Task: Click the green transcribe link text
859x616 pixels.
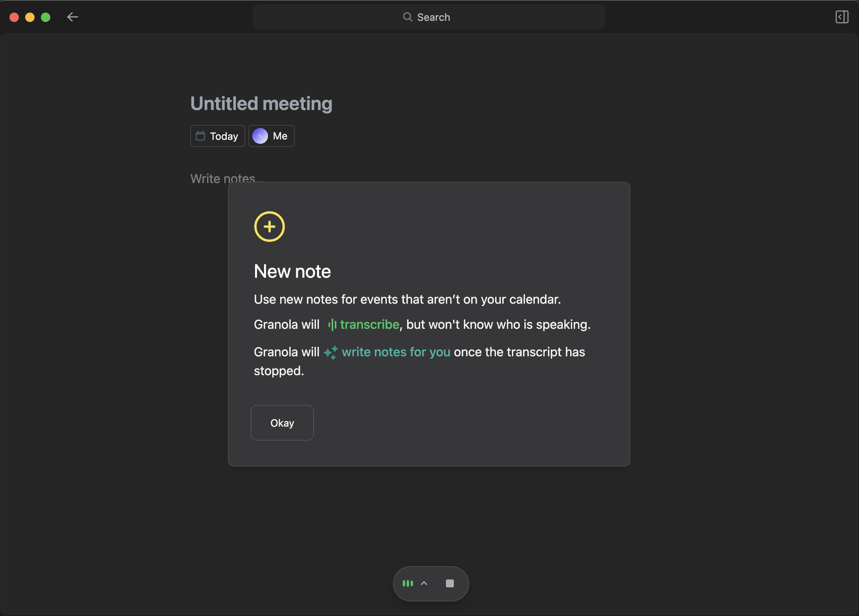Action: (x=369, y=324)
